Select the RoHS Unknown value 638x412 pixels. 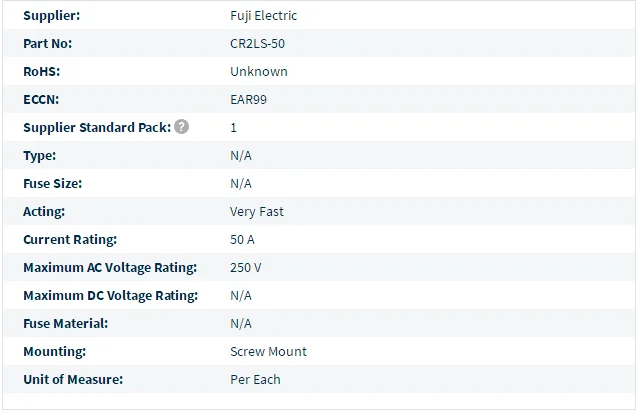pyautogui.click(x=259, y=72)
